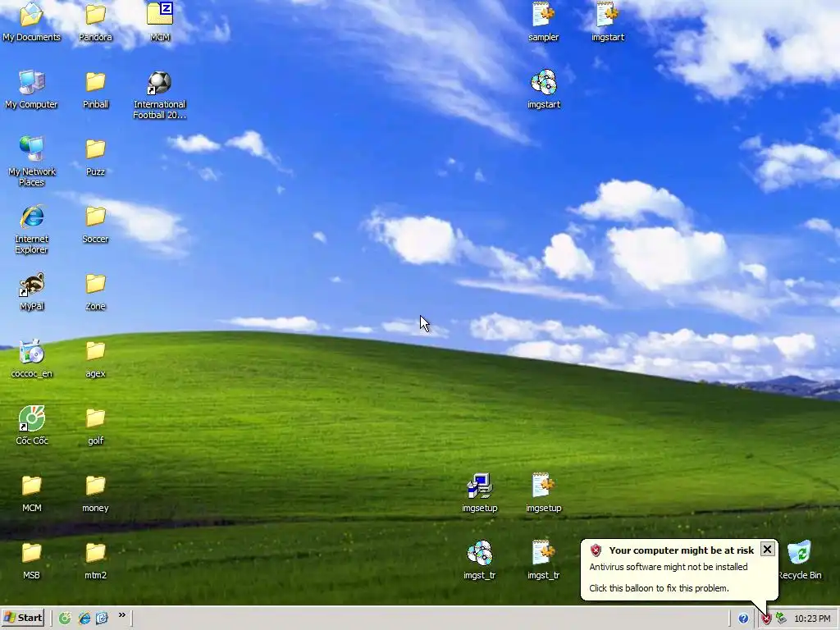Click Safely Remove Hardware tray icon
The height and width of the screenshot is (630, 840).
(x=781, y=619)
